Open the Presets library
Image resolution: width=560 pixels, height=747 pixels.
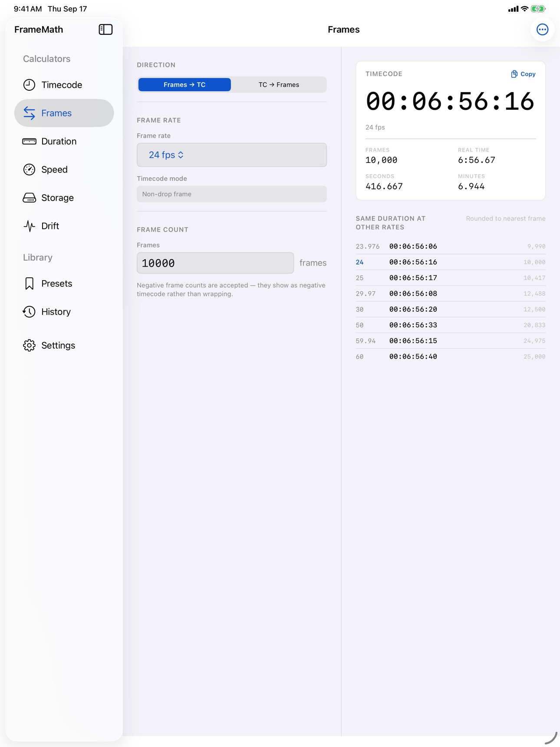[64, 284]
